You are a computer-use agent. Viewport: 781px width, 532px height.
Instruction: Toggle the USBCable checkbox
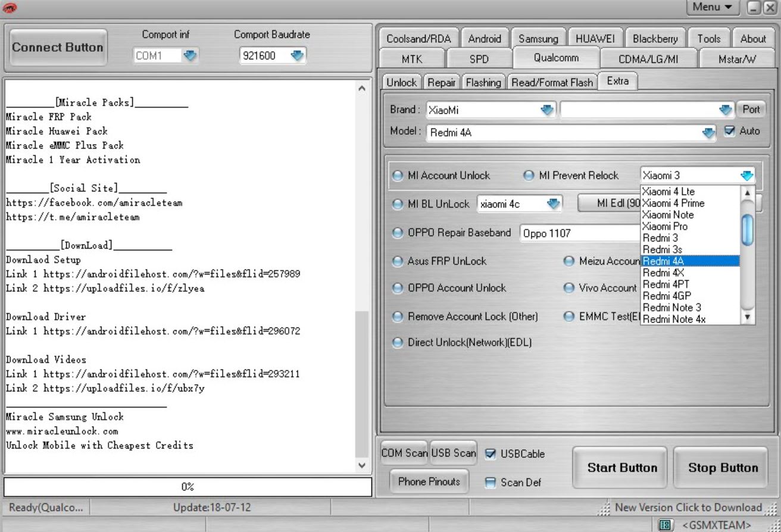(491, 454)
